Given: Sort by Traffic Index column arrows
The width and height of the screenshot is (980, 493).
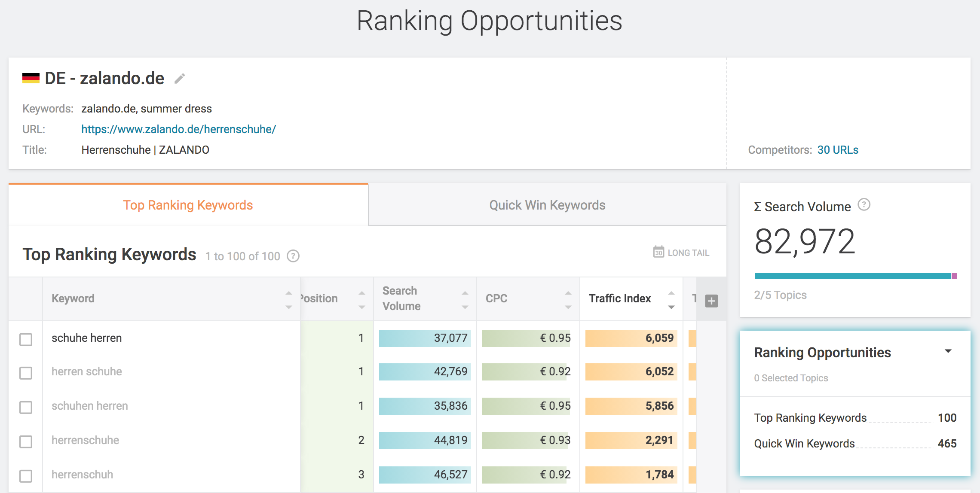Looking at the screenshot, I should click(671, 300).
